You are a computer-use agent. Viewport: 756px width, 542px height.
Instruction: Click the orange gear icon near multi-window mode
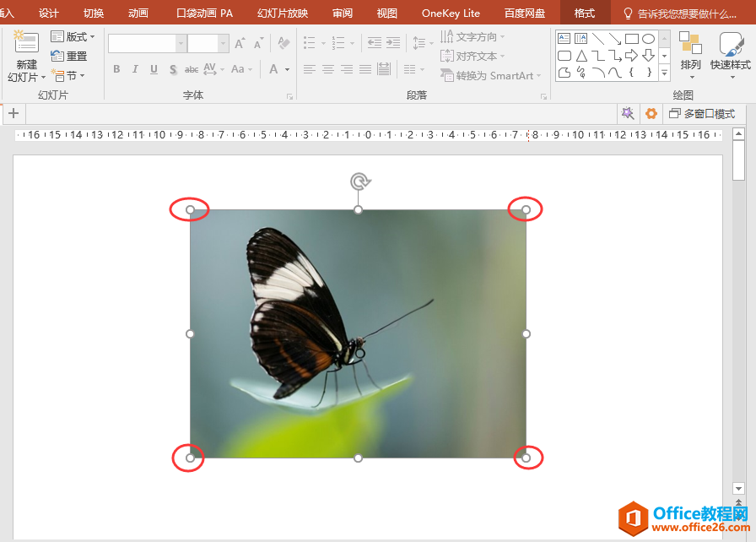coord(651,113)
